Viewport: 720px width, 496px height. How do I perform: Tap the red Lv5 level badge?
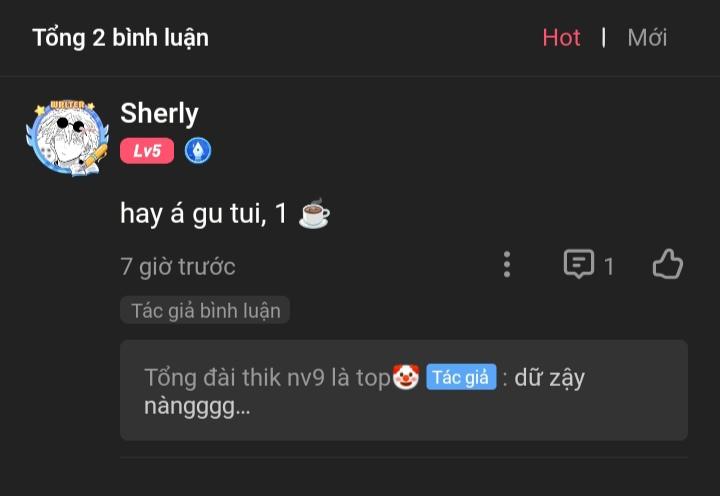pyautogui.click(x=147, y=151)
